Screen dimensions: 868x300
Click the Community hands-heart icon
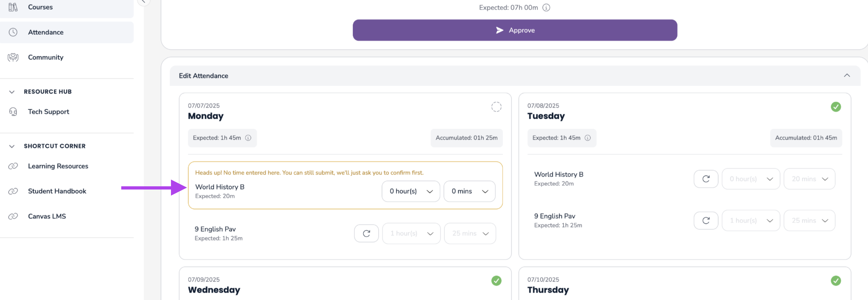click(x=13, y=57)
